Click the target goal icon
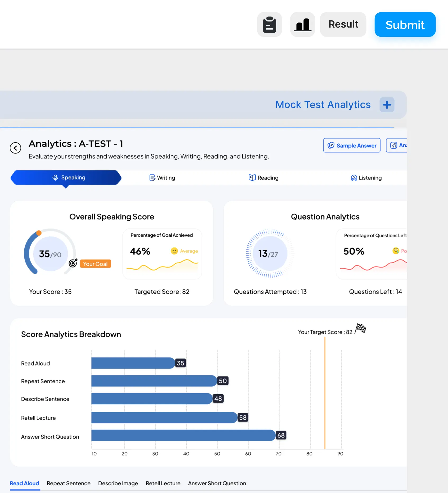Image resolution: width=448 pixels, height=493 pixels. [73, 263]
